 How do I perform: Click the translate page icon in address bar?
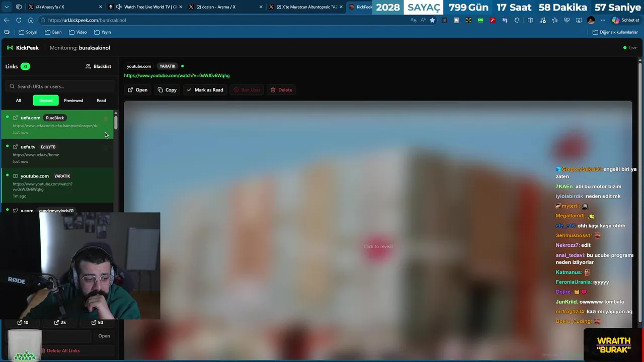pos(414,20)
